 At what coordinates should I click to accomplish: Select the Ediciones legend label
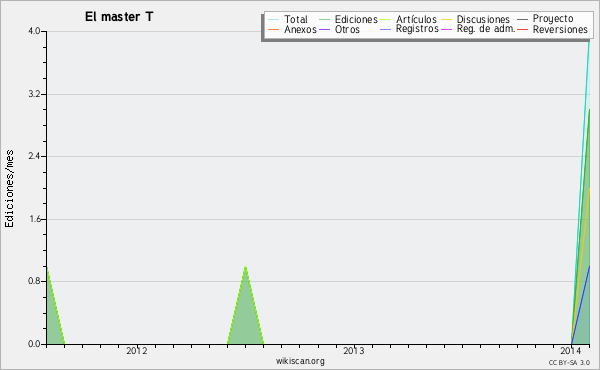[x=356, y=19]
